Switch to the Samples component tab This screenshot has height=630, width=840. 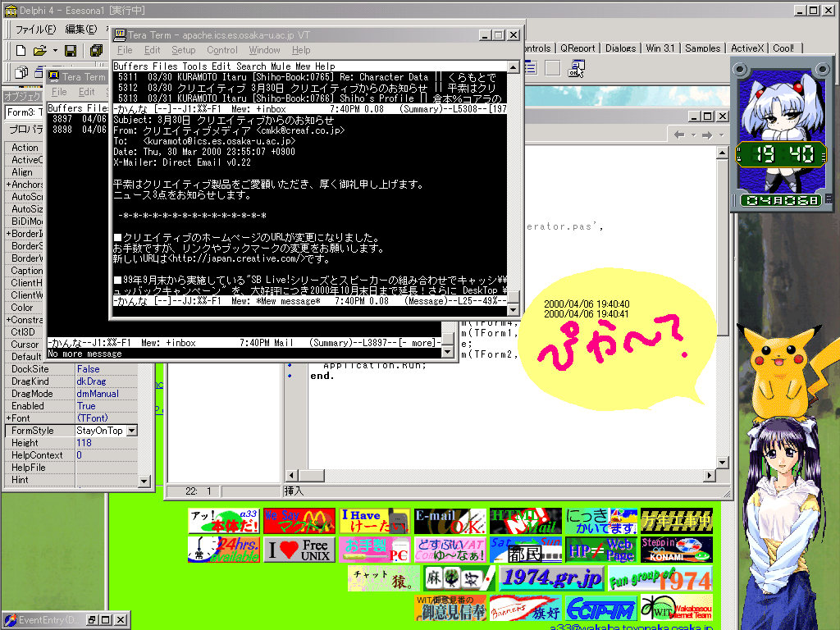[x=702, y=48]
